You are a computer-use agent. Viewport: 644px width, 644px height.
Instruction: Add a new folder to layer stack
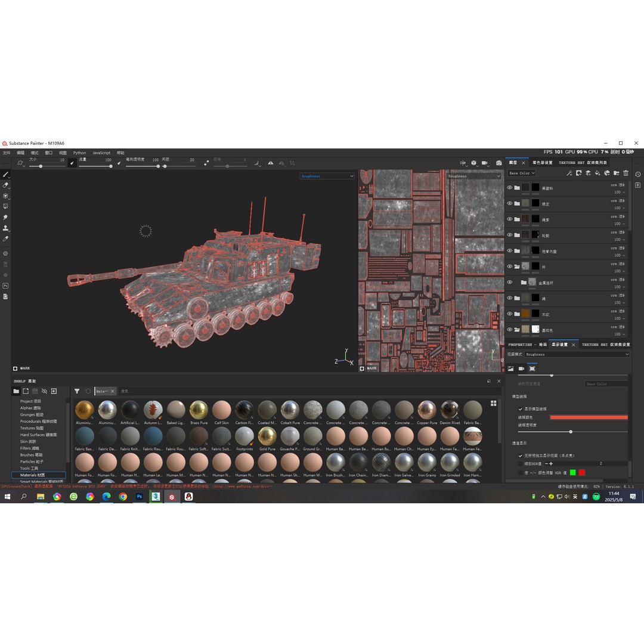(x=617, y=174)
